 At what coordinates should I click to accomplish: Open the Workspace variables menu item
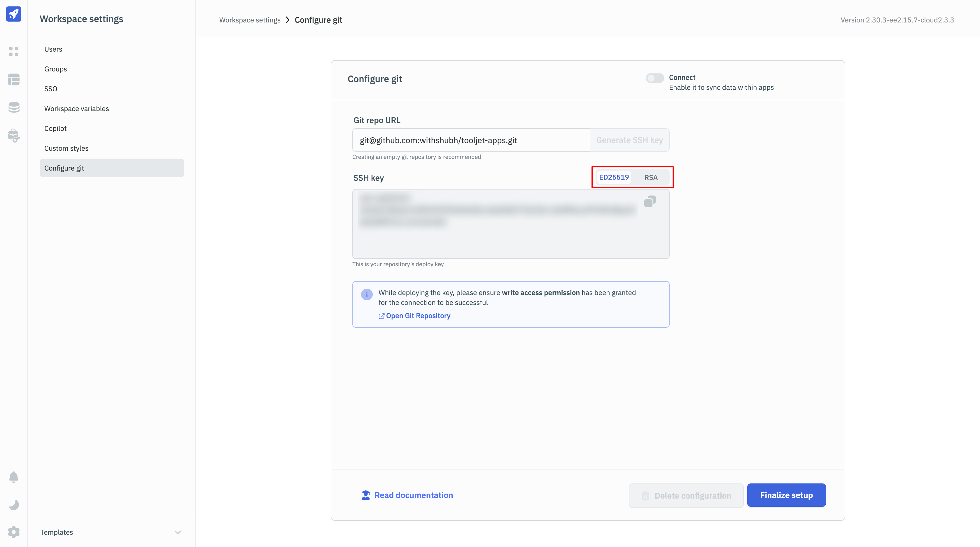[x=76, y=109]
